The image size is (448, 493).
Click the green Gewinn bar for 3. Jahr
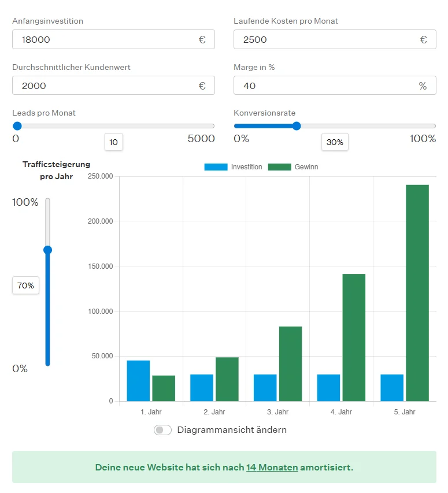click(x=290, y=364)
